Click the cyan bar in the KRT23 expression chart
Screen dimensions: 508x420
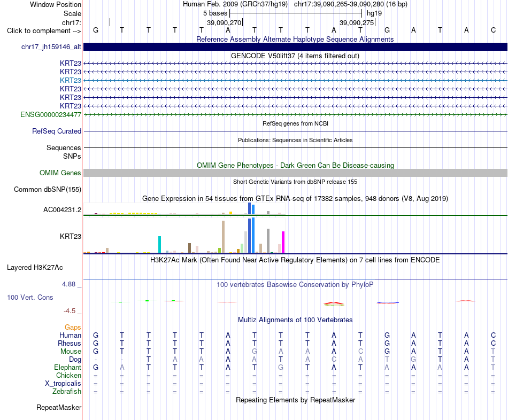(x=159, y=245)
